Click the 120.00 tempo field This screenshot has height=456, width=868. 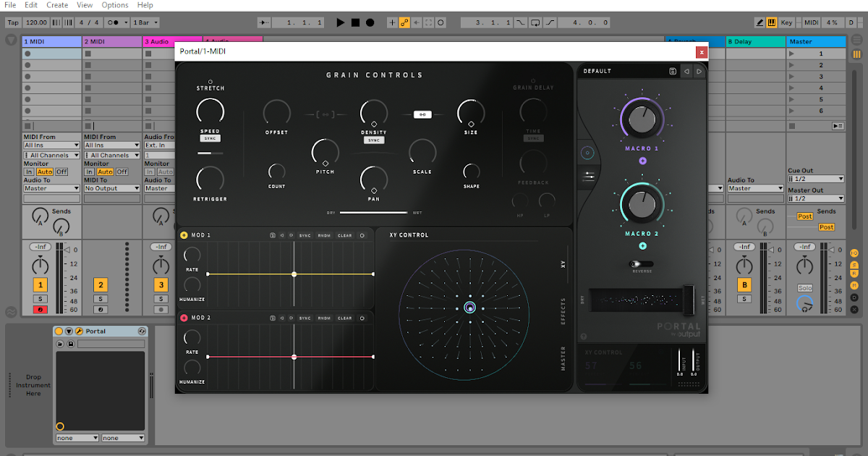pyautogui.click(x=36, y=22)
